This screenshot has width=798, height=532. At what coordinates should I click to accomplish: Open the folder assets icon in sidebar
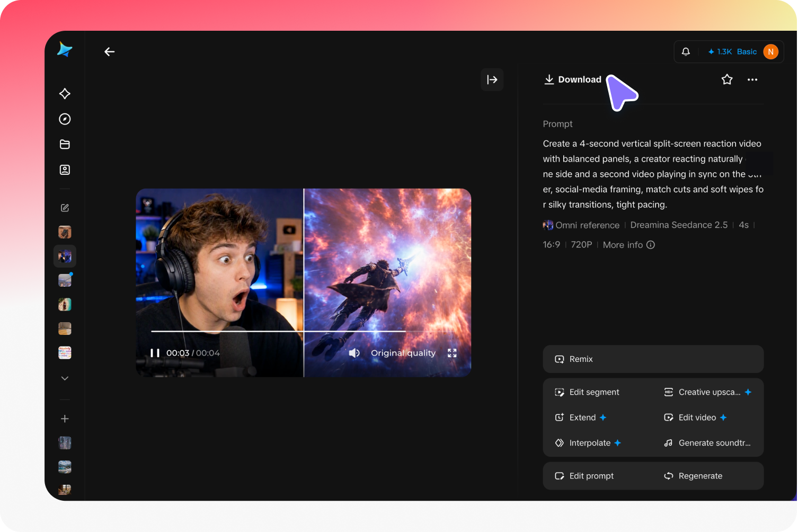click(65, 145)
